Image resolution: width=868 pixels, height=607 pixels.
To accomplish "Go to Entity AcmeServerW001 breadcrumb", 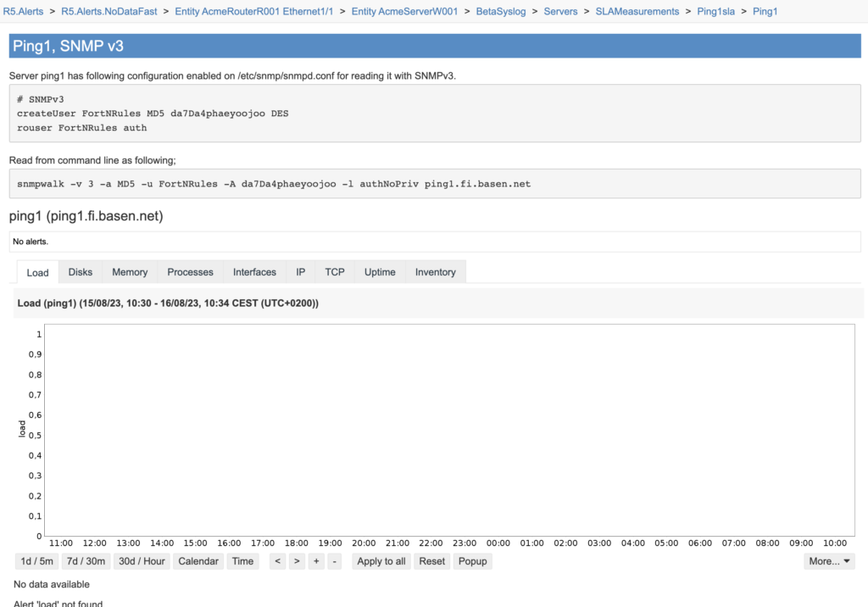I will [x=404, y=11].
